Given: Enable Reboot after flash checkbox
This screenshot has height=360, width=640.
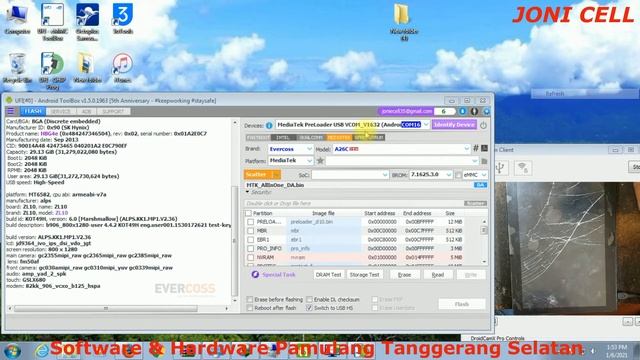Looking at the screenshot, I should click(x=250, y=308).
